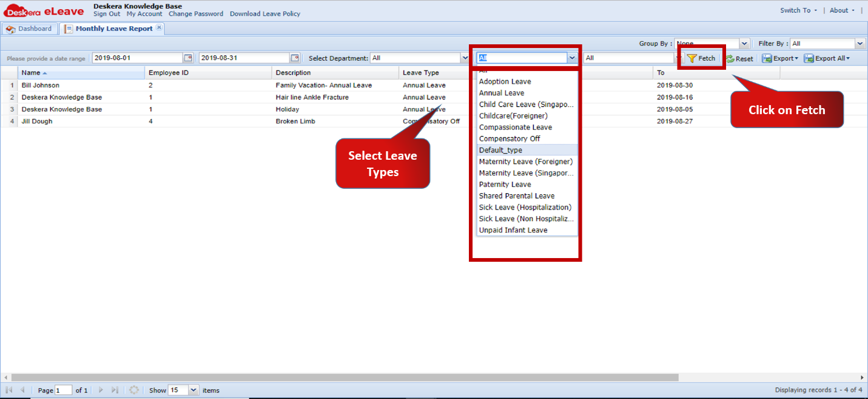Select Maternity Leave (Singapore) option
The image size is (868, 399).
tap(527, 172)
